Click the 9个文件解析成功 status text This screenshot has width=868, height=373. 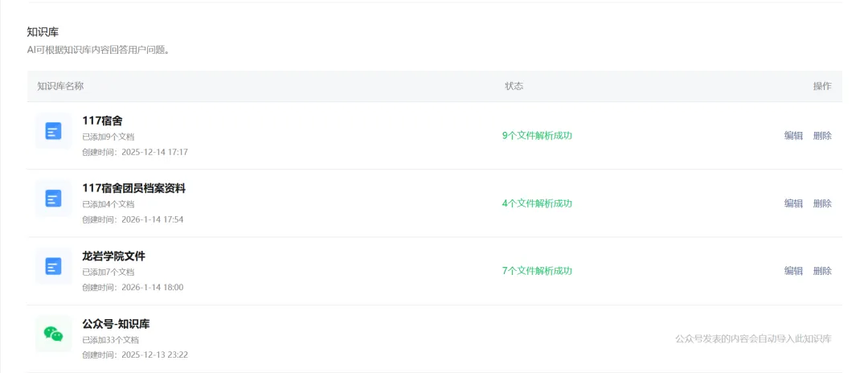point(537,136)
